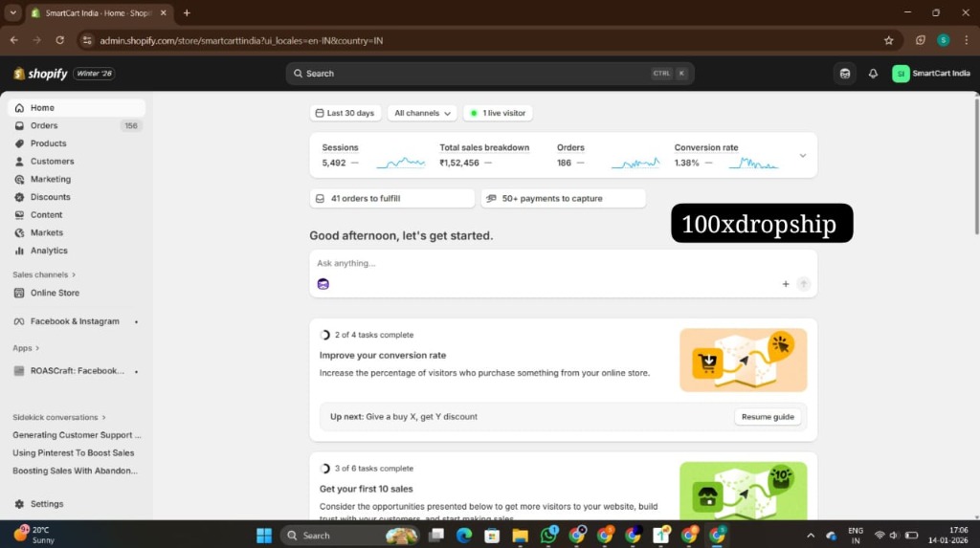The image size is (980, 548).
Task: Expand the metrics card chevron
Action: point(803,155)
